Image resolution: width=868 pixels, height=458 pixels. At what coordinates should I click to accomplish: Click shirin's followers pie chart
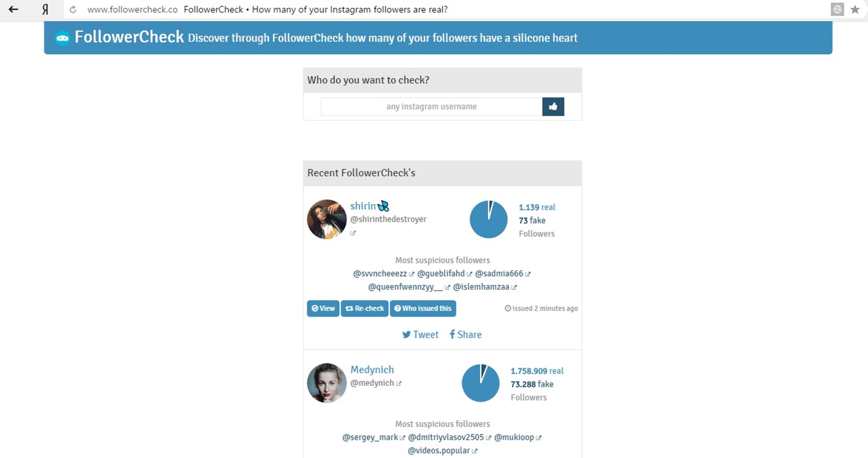click(488, 219)
